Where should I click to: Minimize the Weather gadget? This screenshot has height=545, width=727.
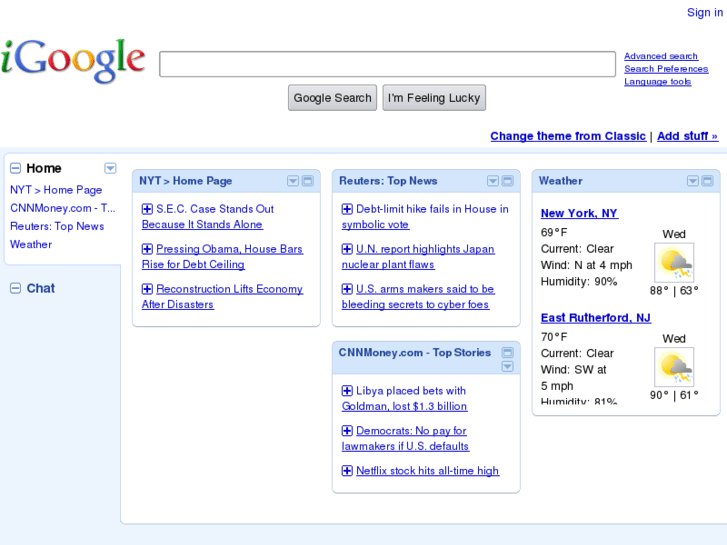pos(708,181)
